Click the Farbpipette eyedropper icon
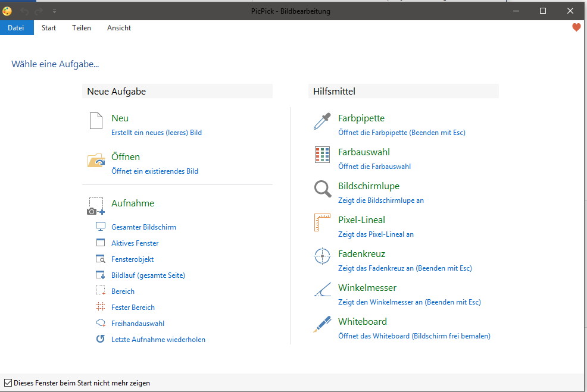 tap(322, 121)
